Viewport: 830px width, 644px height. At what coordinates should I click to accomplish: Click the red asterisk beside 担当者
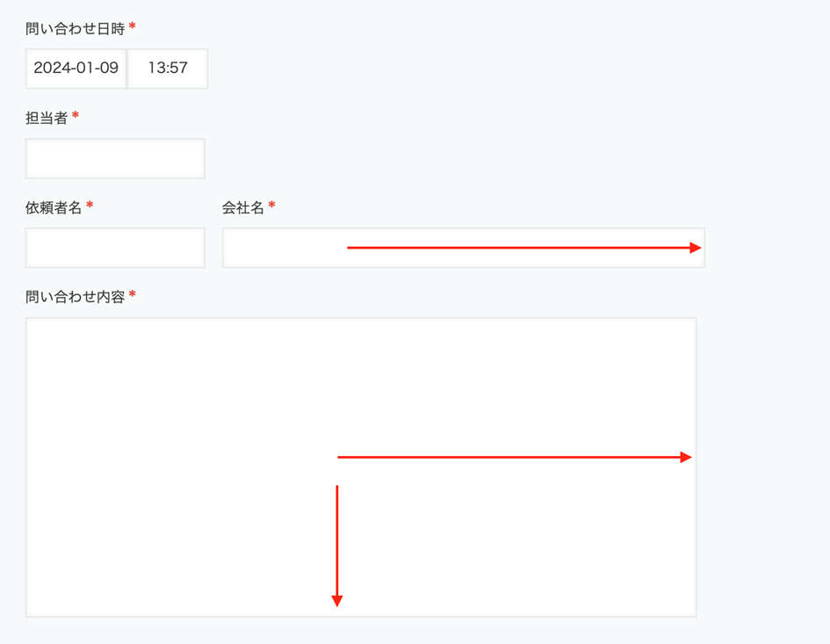[x=76, y=117]
